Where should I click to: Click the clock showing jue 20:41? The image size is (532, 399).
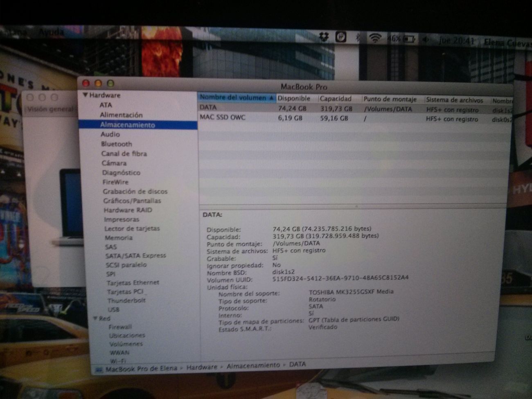click(x=457, y=41)
